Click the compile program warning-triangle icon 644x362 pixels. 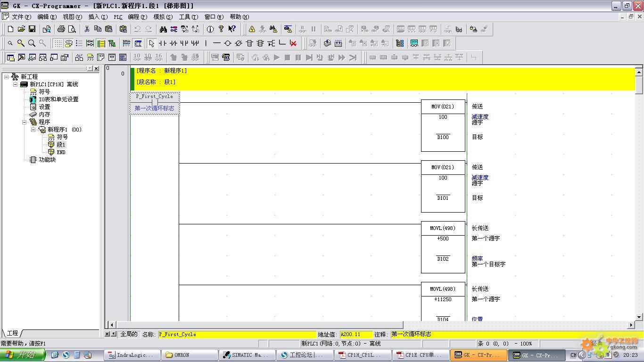[x=252, y=29]
